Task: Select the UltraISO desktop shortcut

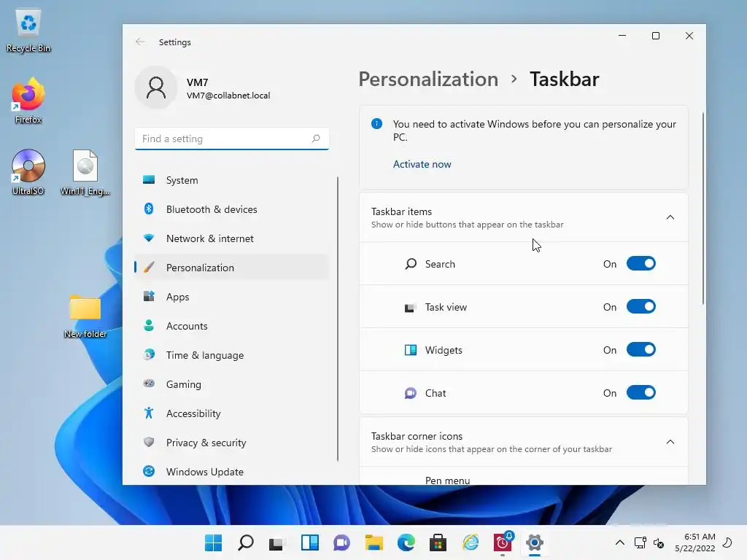Action: click(28, 172)
